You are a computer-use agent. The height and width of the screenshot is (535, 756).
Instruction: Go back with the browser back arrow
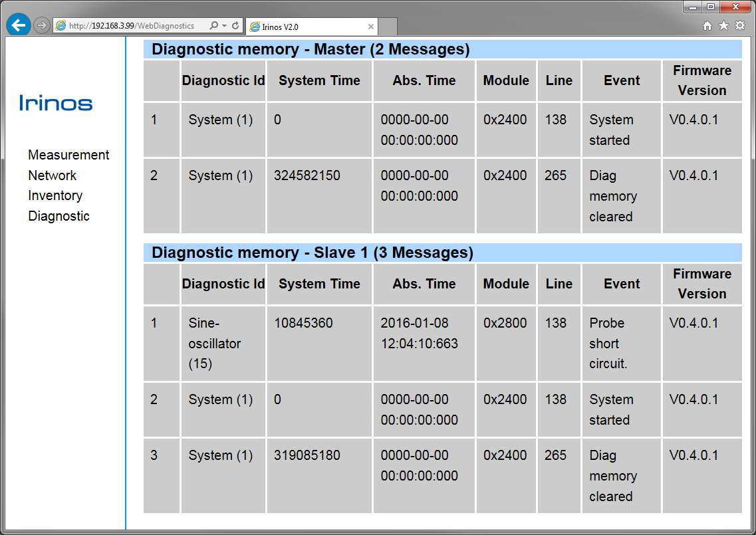click(x=19, y=25)
